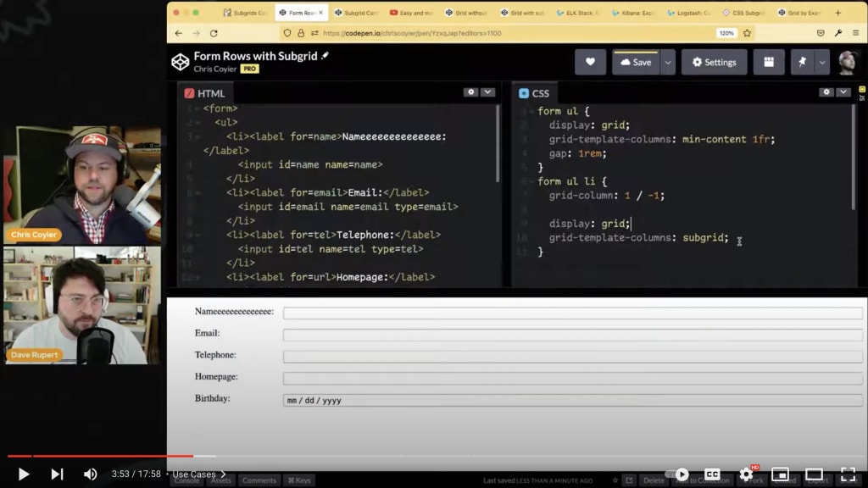
Task: Click the HTML editor vertical scrollbar
Action: click(x=497, y=144)
